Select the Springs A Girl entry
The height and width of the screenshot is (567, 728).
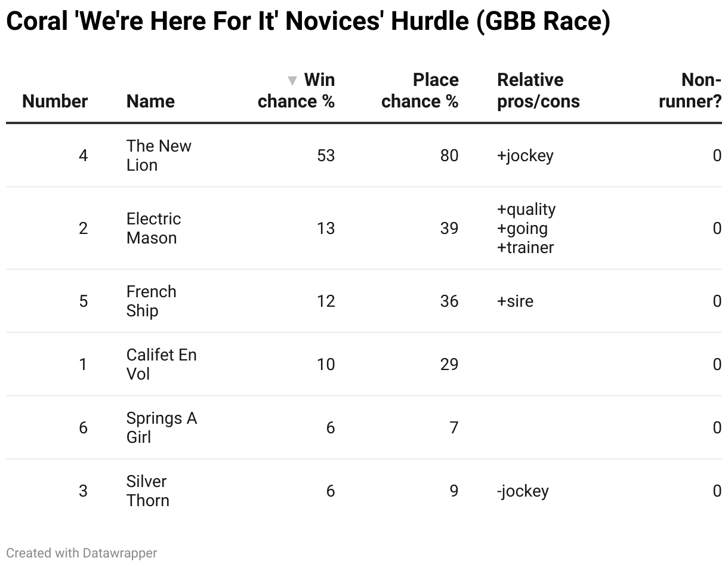pos(162,427)
